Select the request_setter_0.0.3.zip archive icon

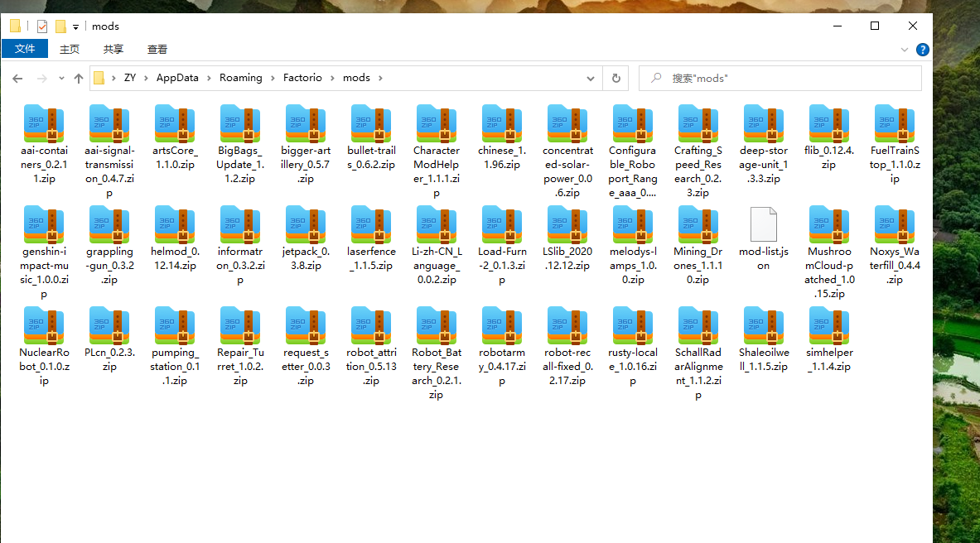pyautogui.click(x=306, y=326)
